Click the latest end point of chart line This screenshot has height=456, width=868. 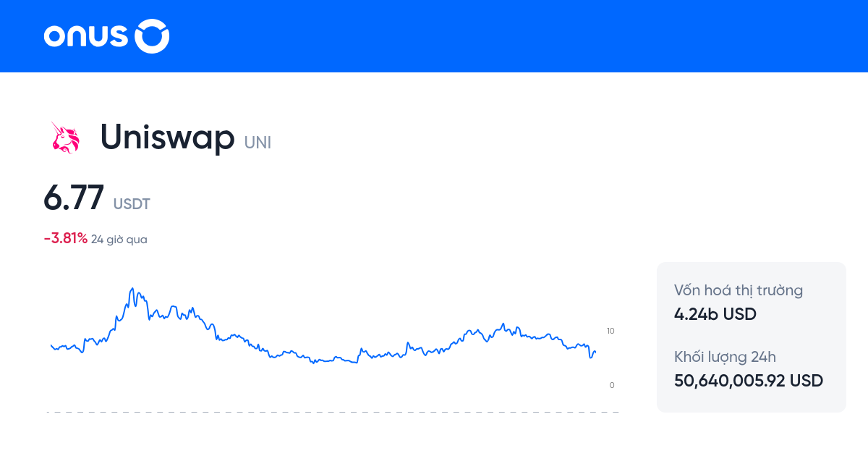click(595, 352)
